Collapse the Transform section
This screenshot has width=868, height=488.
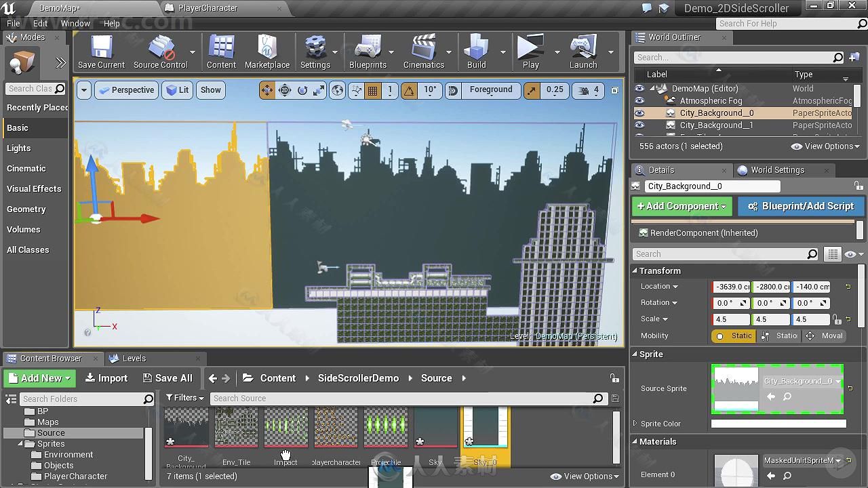click(635, 270)
